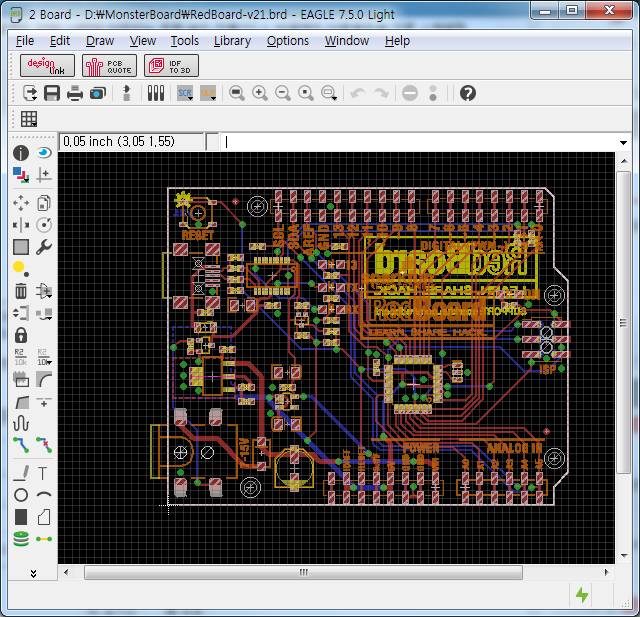The height and width of the screenshot is (617, 640).
Task: Click the PCB Quote button
Action: pyautogui.click(x=109, y=66)
